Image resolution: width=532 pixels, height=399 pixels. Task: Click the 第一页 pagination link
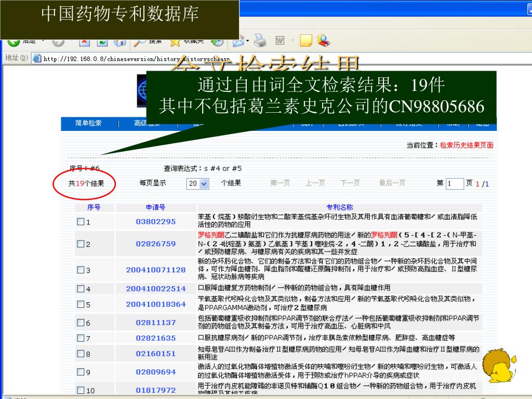[280, 183]
